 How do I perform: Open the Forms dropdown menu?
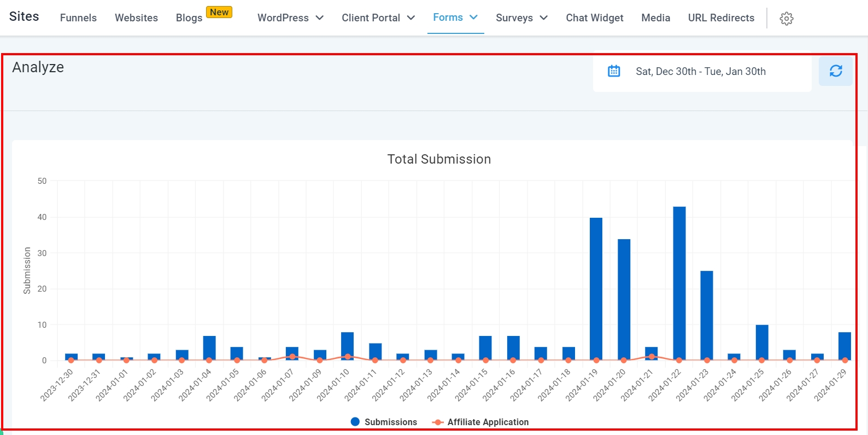(x=455, y=18)
